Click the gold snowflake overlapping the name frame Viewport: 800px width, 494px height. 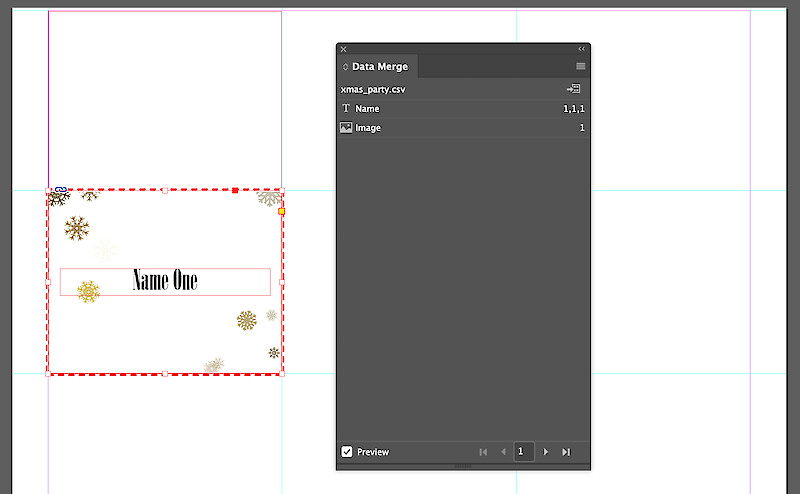point(88,291)
